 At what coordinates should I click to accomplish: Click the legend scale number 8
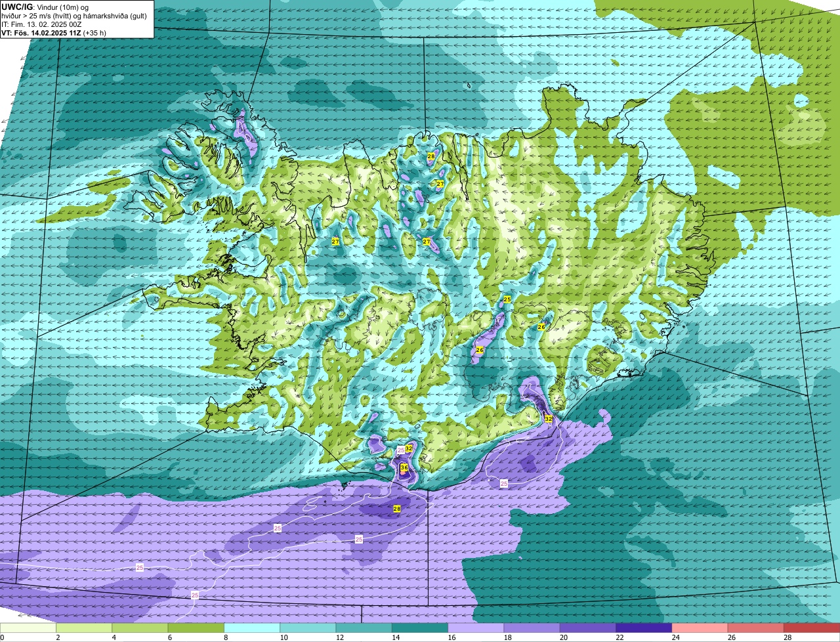pos(225,637)
